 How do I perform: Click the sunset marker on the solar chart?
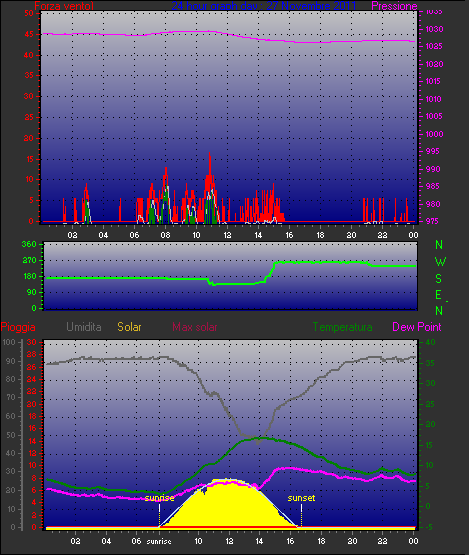[x=301, y=498]
